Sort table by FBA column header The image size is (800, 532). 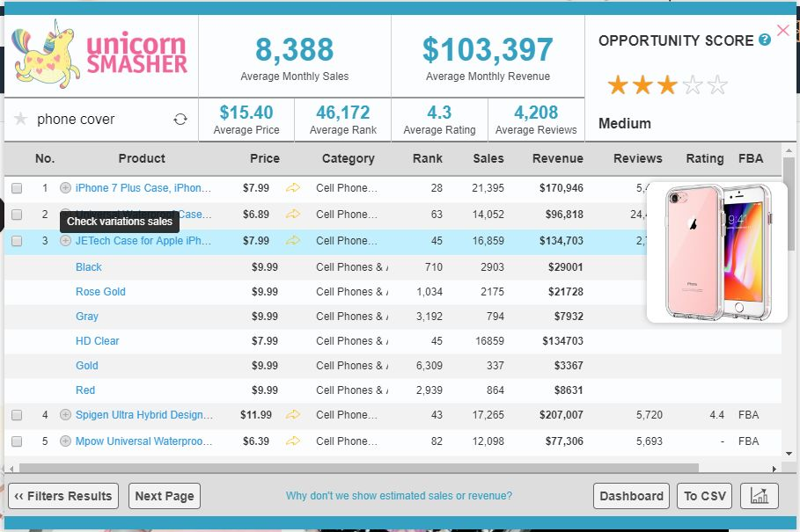[x=751, y=158]
